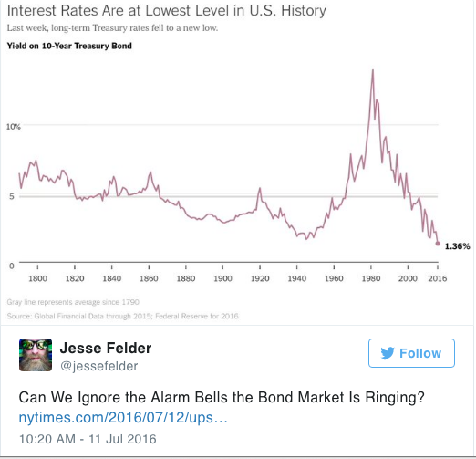The width and height of the screenshot is (476, 459).
Task: Click the tweet timestamp 11 Jul 2016
Action: click(88, 439)
